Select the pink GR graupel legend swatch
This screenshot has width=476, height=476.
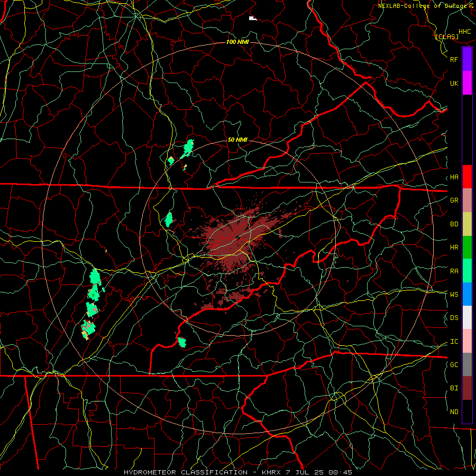[x=467, y=200]
